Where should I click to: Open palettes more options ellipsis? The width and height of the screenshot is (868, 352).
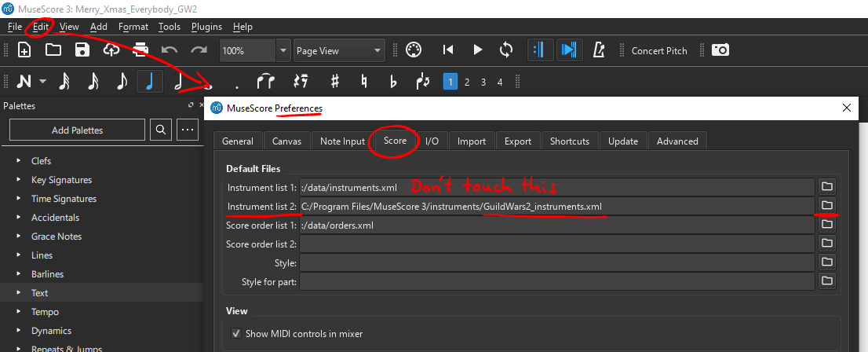point(188,130)
